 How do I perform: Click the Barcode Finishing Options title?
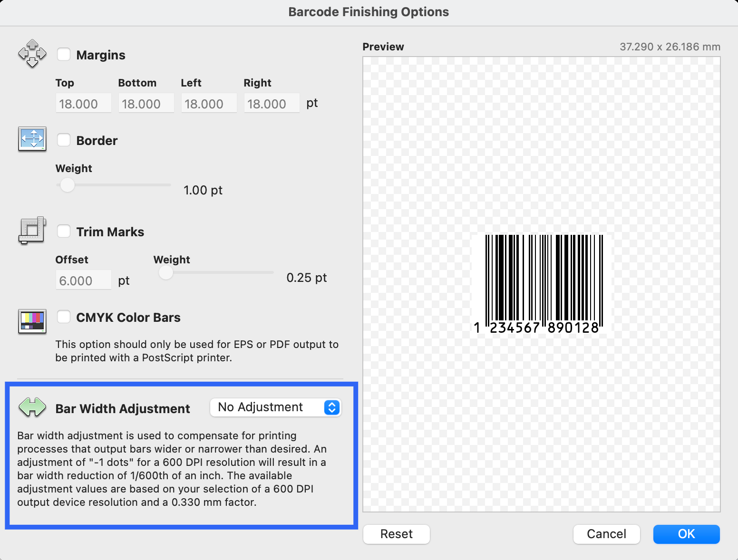(369, 12)
